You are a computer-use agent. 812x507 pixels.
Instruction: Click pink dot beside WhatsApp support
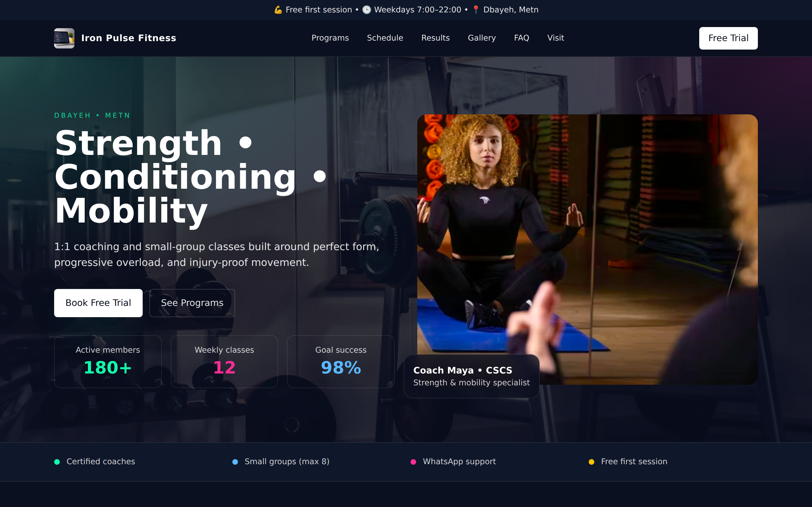[413, 462]
